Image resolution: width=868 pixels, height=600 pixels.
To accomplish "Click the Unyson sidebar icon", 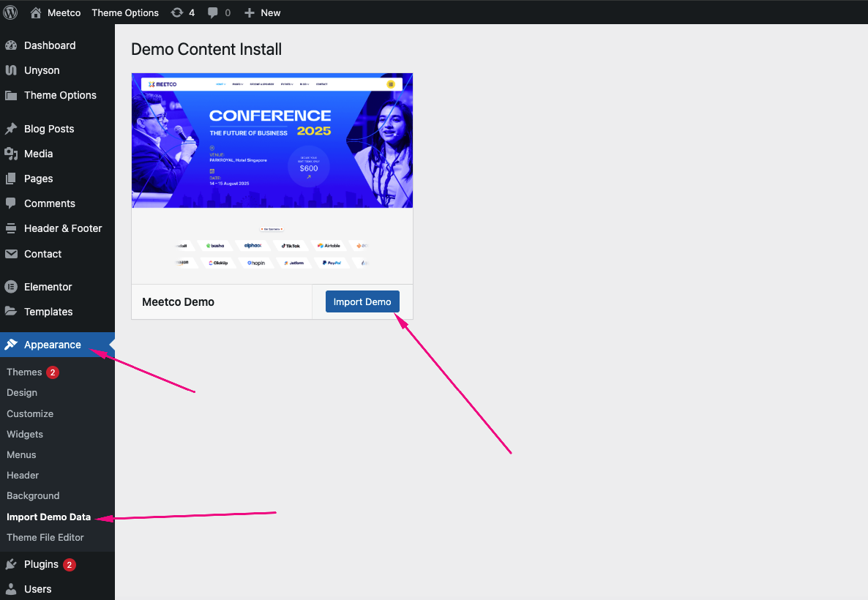I will pyautogui.click(x=11, y=70).
